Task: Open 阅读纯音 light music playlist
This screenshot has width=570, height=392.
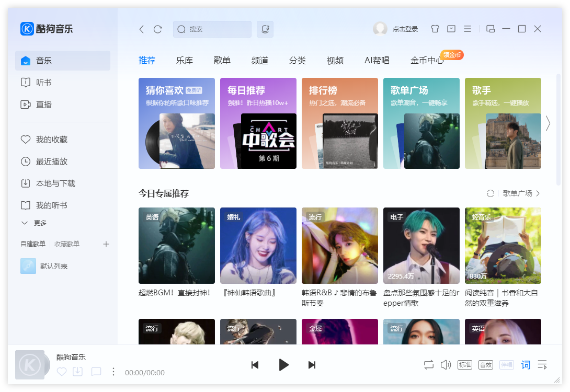Action: tap(503, 246)
